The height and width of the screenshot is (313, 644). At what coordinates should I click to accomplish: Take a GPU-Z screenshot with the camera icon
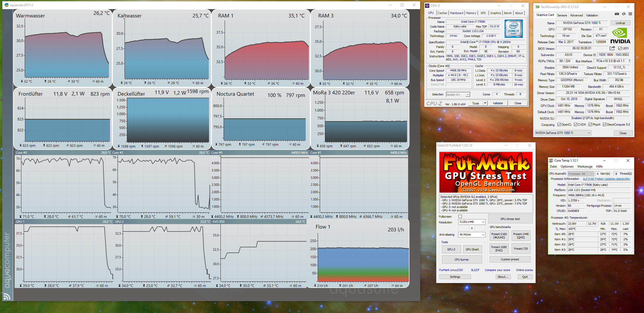[x=617, y=14]
